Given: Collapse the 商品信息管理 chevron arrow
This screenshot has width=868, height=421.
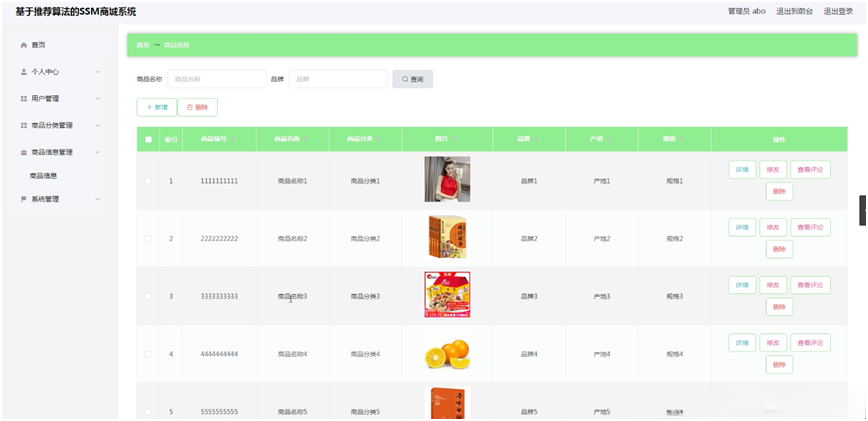Looking at the screenshot, I should coord(97,152).
